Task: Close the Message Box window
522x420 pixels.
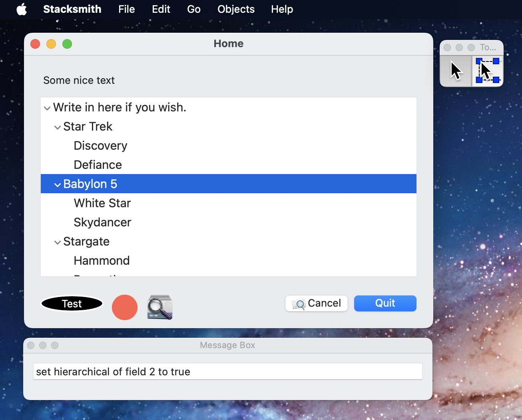Action: tap(31, 345)
